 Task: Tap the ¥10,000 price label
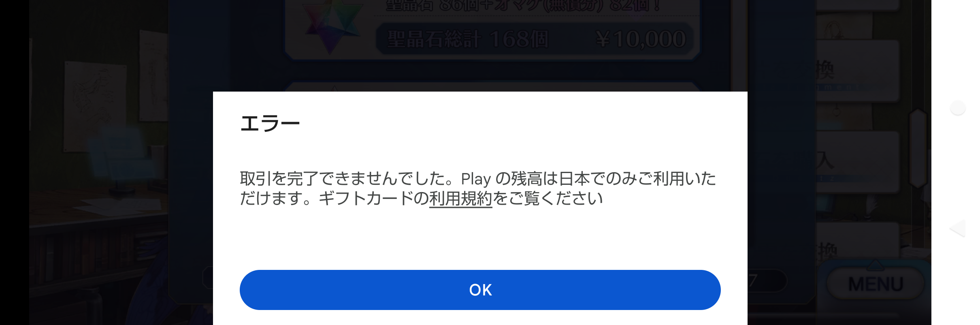(641, 39)
